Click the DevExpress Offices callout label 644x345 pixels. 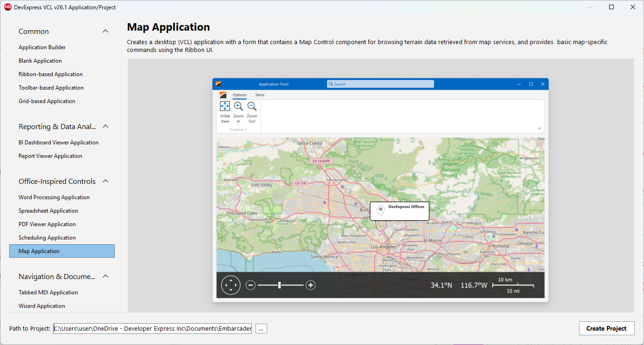coord(407,207)
